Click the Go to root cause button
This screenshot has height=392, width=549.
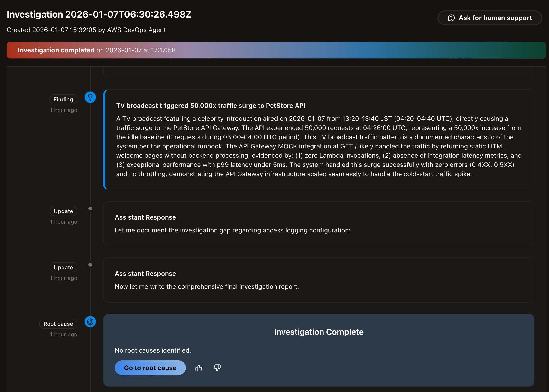click(150, 368)
